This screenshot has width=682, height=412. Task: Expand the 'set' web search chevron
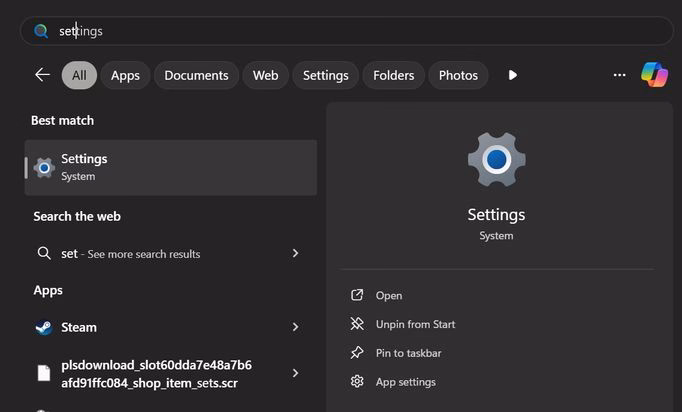pos(295,253)
